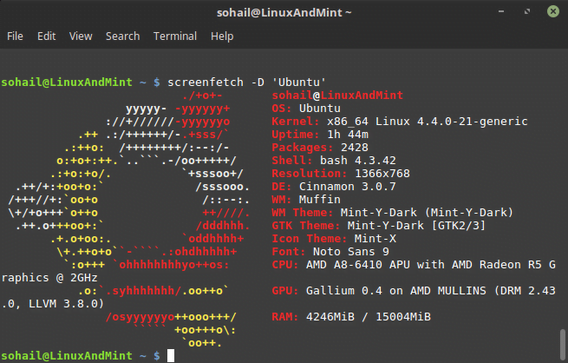The width and height of the screenshot is (568, 363).
Task: Click the Shell: bash 4.3.42 line
Action: (334, 160)
